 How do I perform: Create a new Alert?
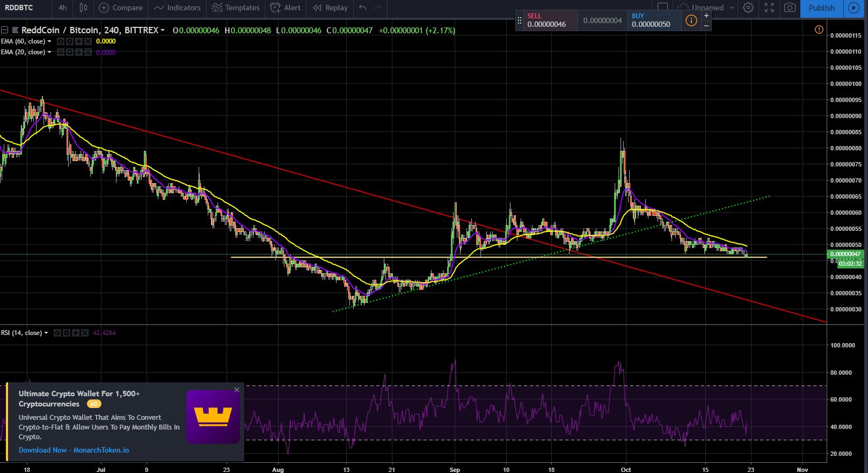point(286,8)
